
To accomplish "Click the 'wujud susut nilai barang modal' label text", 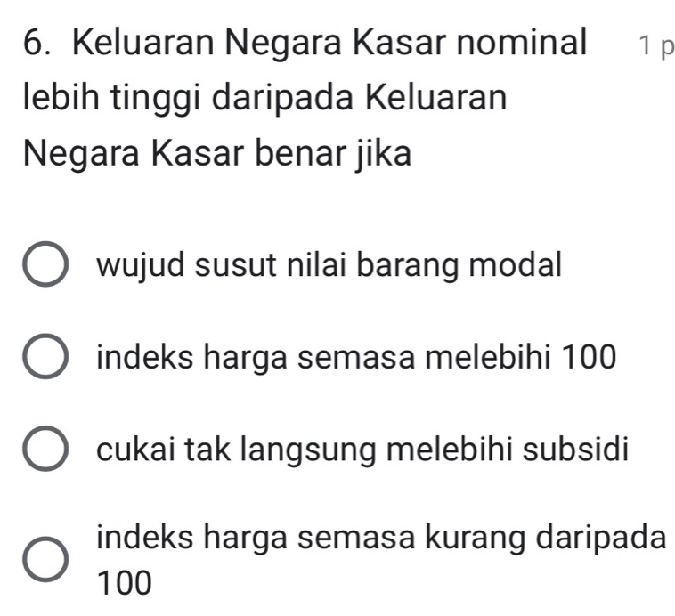I will pos(330,264).
